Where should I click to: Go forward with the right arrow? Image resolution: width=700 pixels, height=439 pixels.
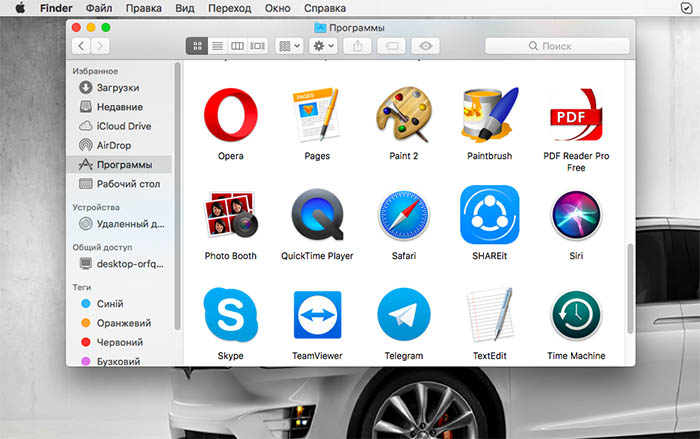(100, 46)
